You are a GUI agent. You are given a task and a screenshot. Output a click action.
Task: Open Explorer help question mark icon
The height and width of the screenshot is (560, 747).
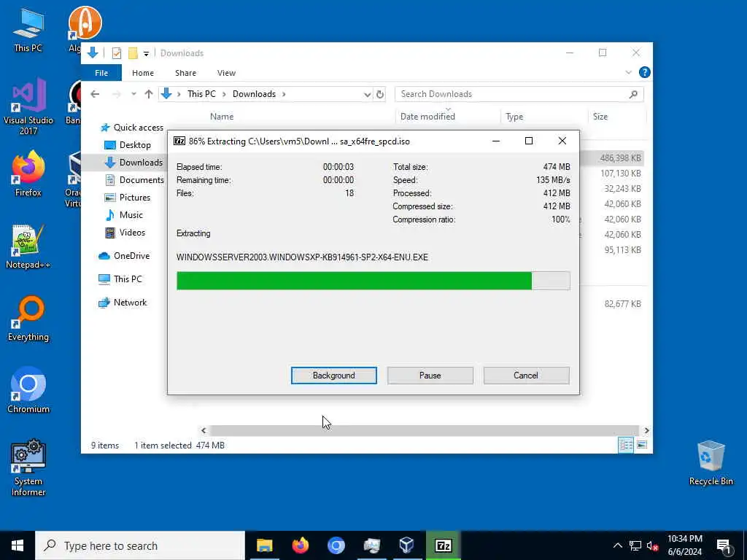click(x=645, y=72)
